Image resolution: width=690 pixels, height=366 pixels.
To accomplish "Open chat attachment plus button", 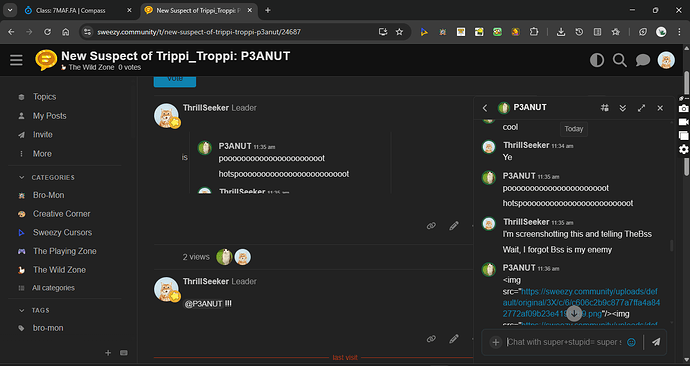I will [x=495, y=342].
